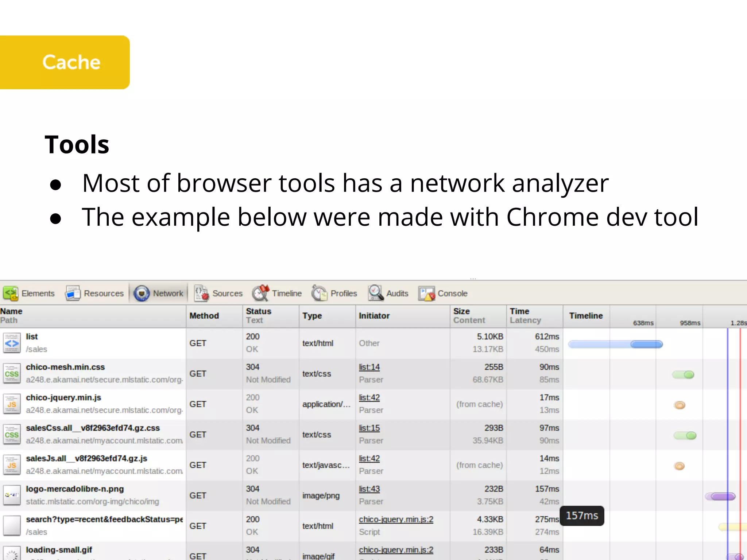The height and width of the screenshot is (560, 747).
Task: Select salesJs.all__v8f2963efd74.gz.js request
Action: 86,459
